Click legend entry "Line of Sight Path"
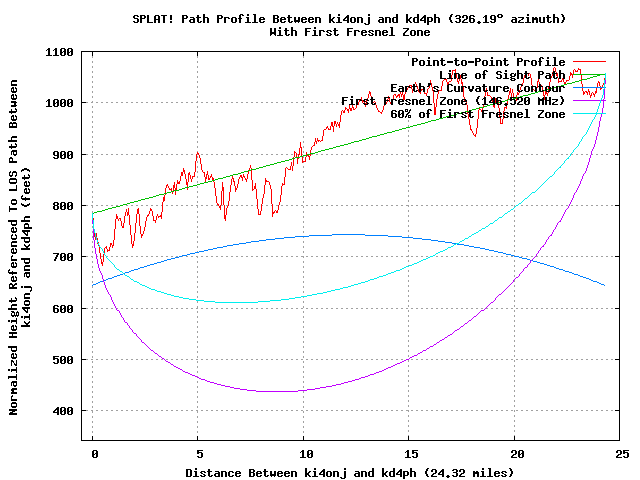The height and width of the screenshot is (480, 640). 502,75
